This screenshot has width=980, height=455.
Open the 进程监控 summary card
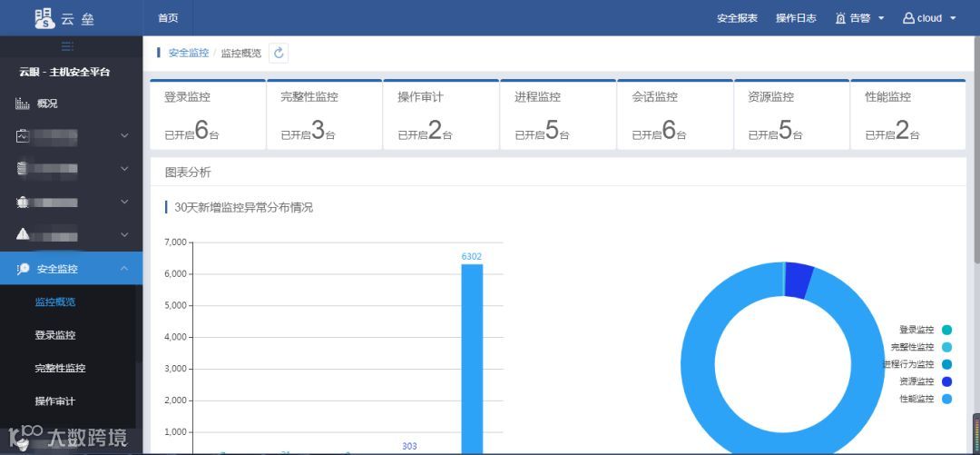coord(558,115)
